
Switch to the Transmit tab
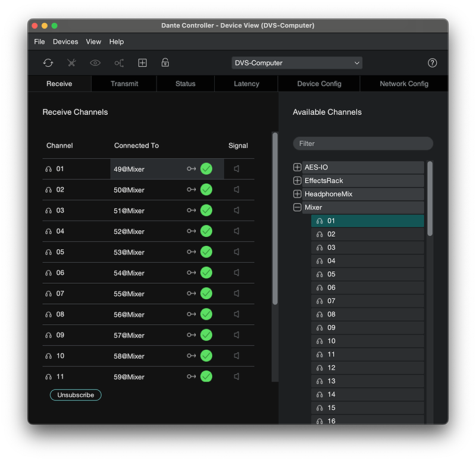pyautogui.click(x=124, y=84)
